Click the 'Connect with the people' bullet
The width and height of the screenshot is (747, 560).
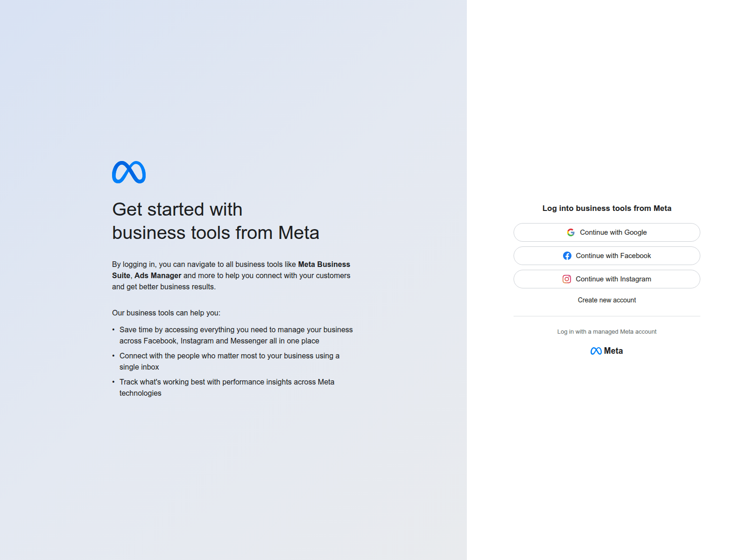pos(229,362)
